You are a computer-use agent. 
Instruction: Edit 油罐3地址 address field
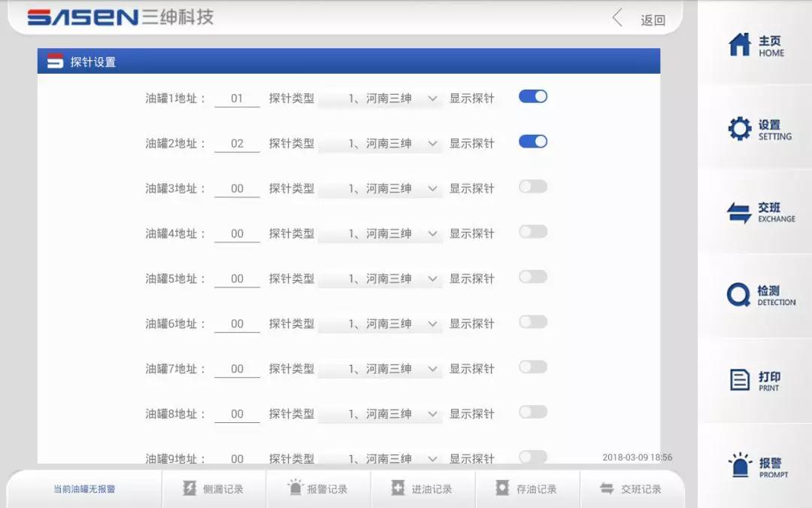tap(237, 189)
